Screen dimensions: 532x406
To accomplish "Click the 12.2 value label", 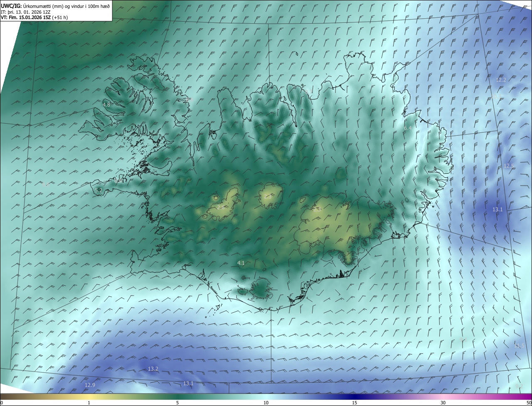I will [501, 80].
